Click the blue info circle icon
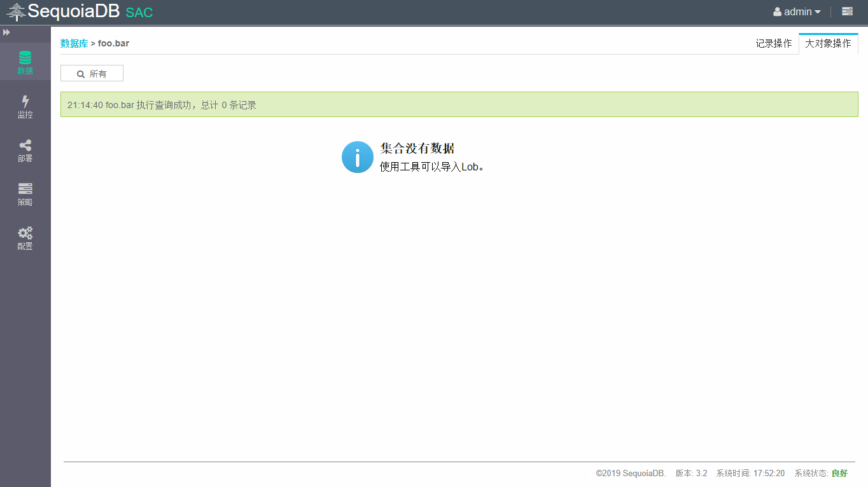 click(357, 157)
